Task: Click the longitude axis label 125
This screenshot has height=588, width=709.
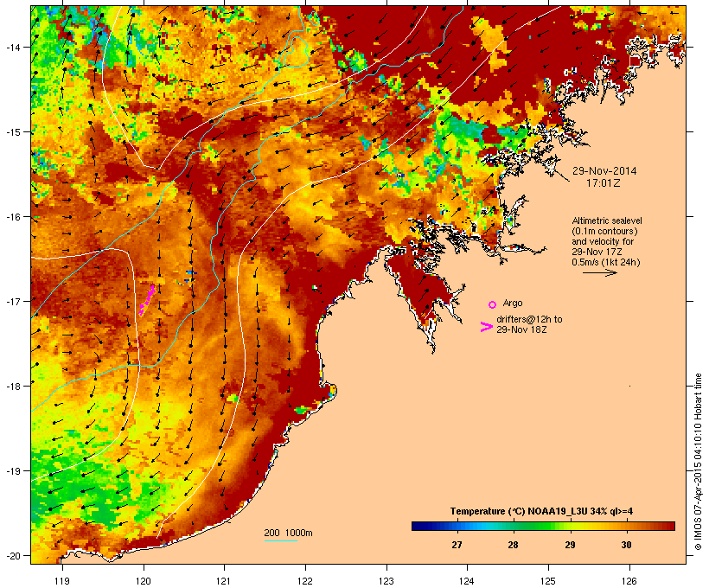Action: [548, 581]
